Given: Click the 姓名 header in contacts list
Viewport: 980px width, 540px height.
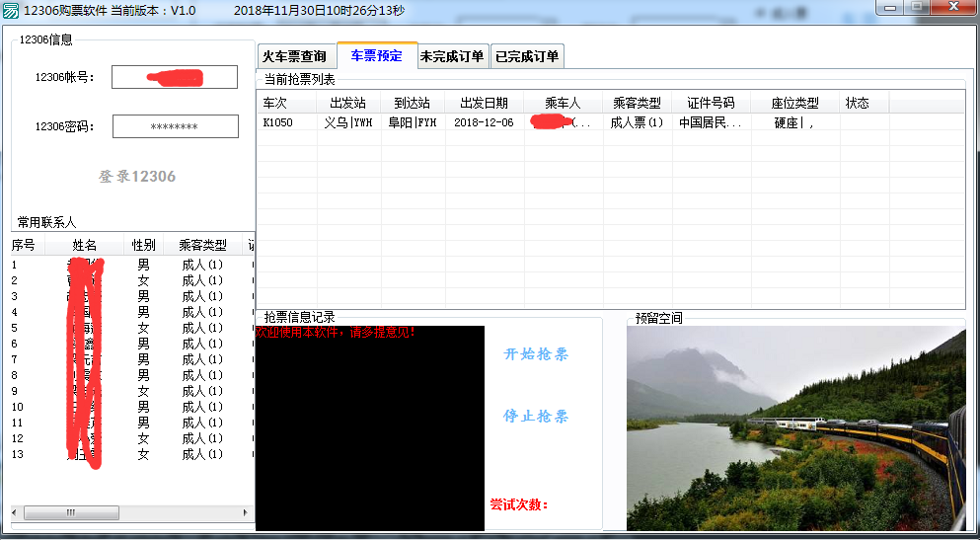Looking at the screenshot, I should [84, 245].
